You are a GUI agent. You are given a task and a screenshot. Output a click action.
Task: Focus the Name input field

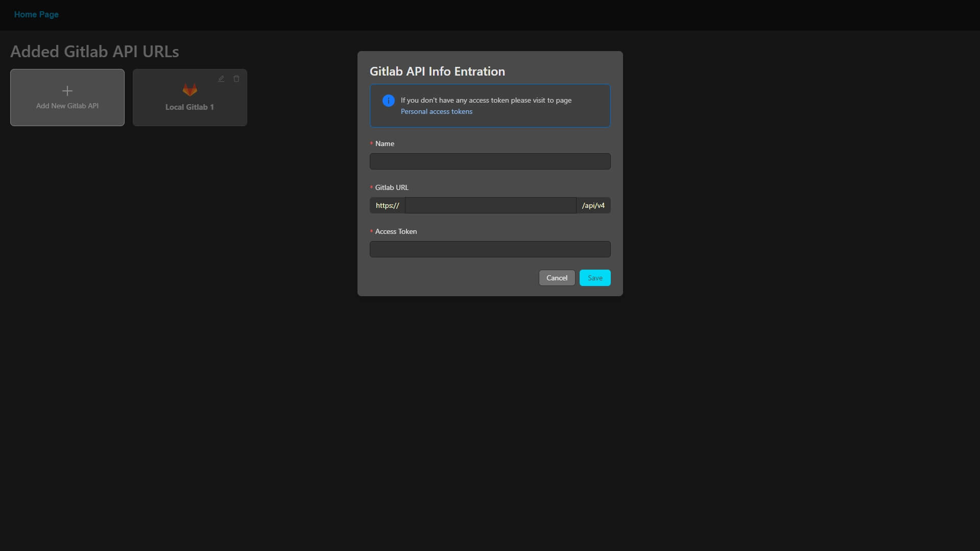[x=490, y=161]
